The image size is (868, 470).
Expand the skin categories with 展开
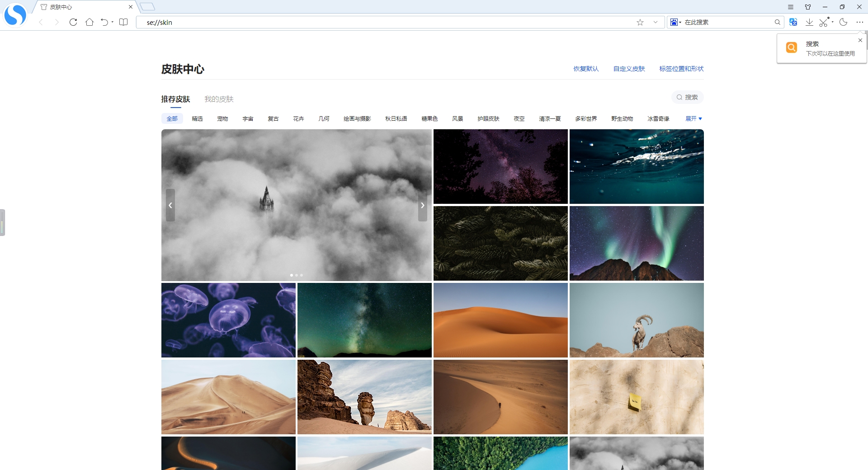coord(693,119)
